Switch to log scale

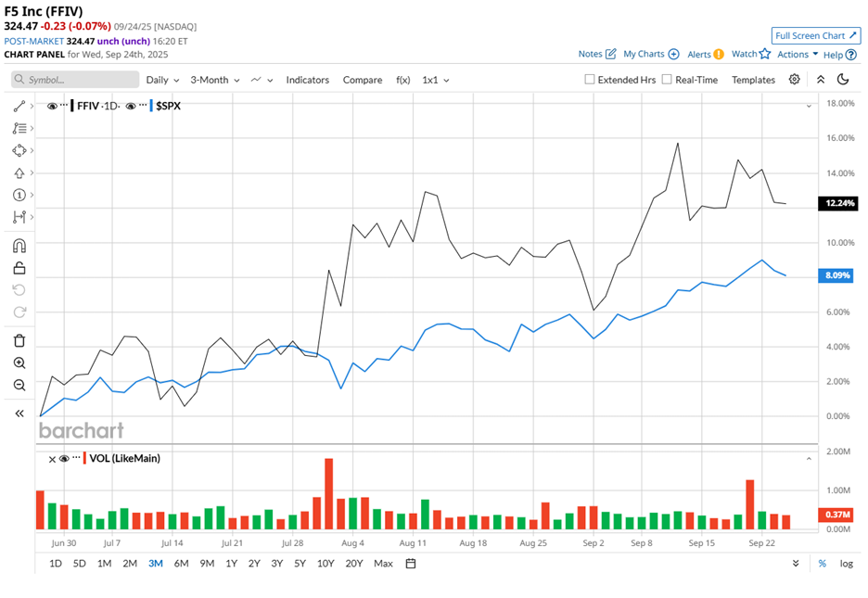click(847, 564)
